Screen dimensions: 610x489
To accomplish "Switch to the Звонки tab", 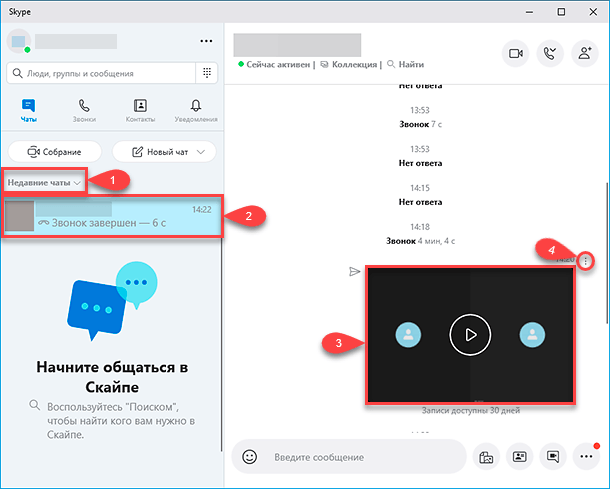I will (x=84, y=110).
